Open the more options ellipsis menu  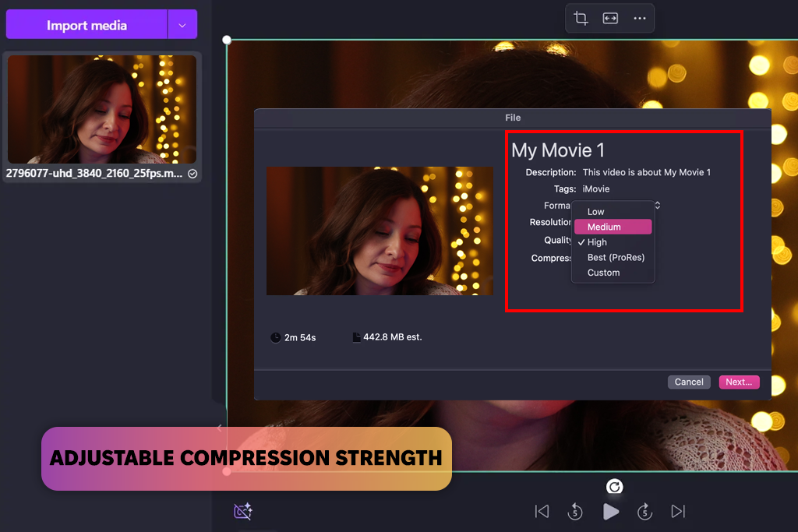pyautogui.click(x=640, y=19)
